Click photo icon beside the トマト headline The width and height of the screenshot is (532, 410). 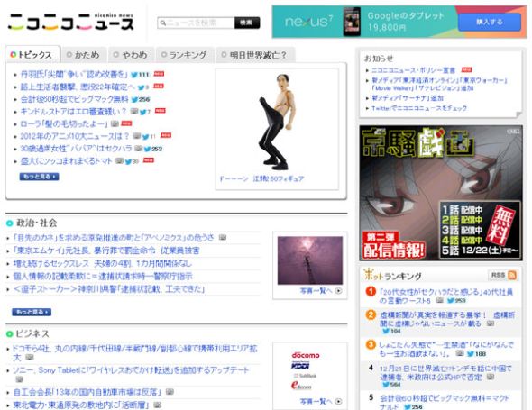coord(119,160)
